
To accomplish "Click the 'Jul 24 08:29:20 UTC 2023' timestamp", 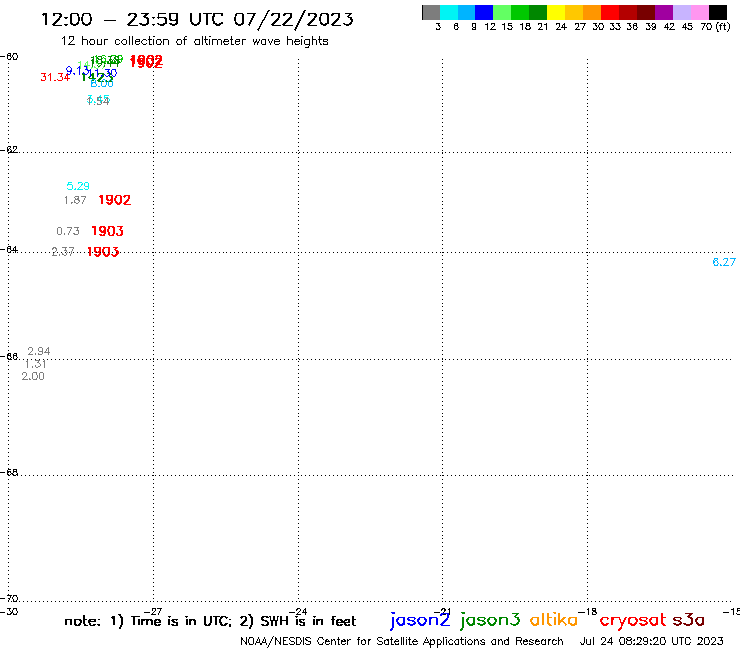I will (651, 642).
